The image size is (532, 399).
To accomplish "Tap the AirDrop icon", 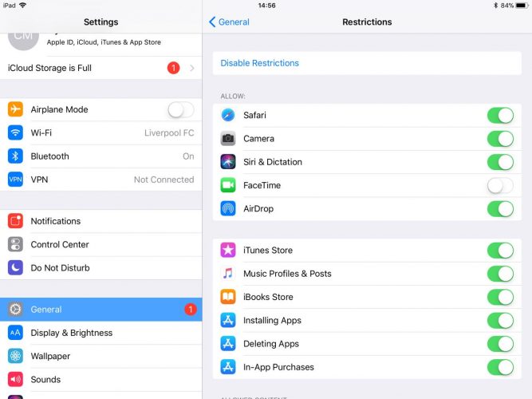I will (228, 209).
